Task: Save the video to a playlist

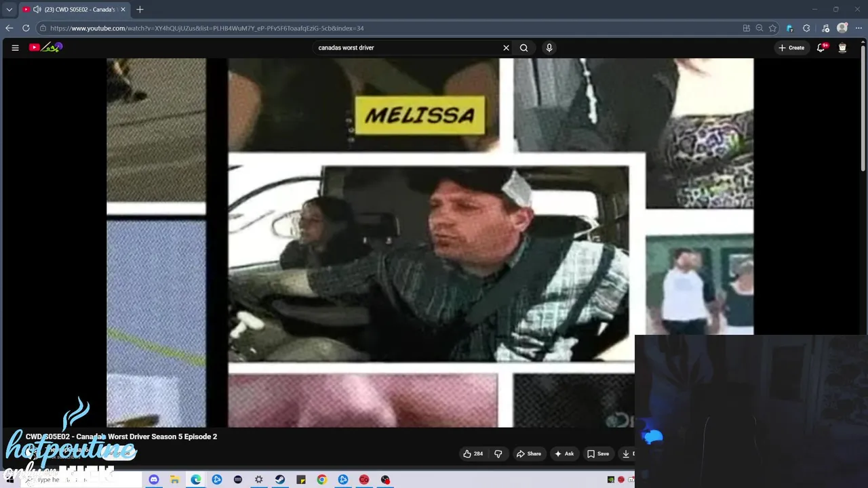Action: 598,453
